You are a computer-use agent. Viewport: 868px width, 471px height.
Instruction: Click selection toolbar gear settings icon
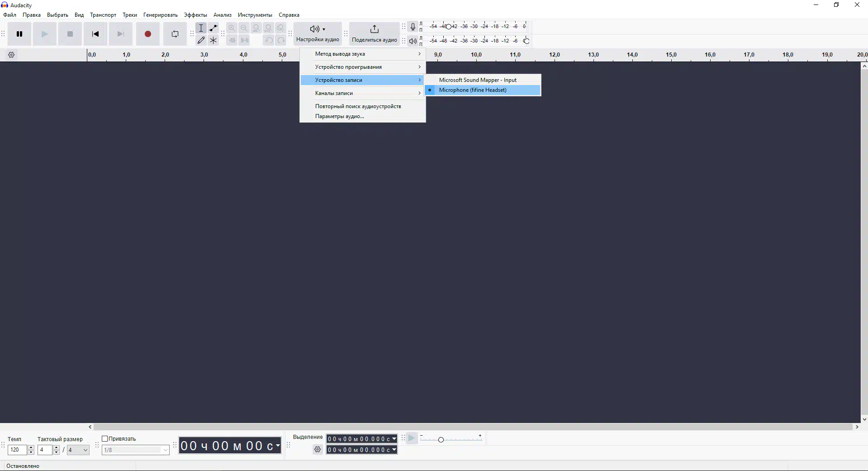pos(318,450)
